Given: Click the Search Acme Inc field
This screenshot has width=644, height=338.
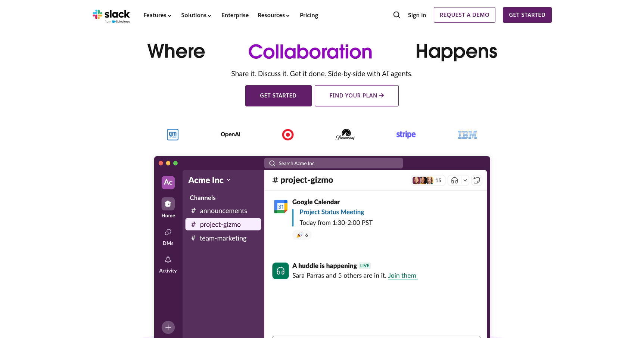Looking at the screenshot, I should pos(333,163).
